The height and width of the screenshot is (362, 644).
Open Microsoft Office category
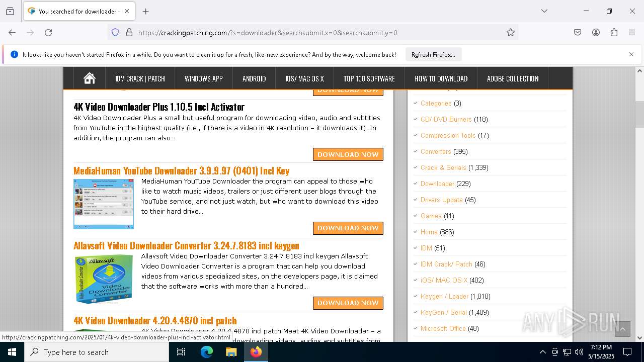[x=443, y=328]
